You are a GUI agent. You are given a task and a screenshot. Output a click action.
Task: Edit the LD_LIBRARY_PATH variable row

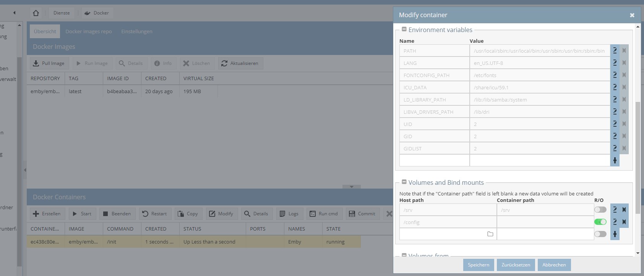[x=615, y=99]
